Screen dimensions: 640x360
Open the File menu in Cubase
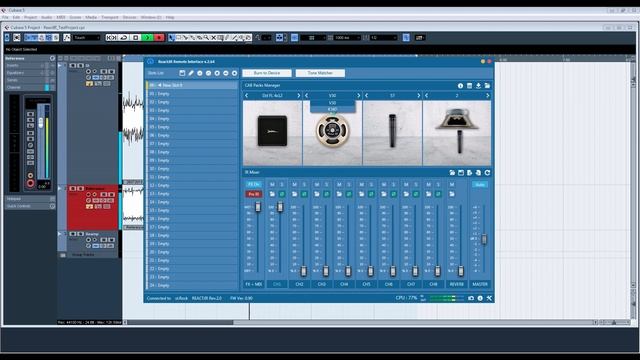pyautogui.click(x=5, y=18)
